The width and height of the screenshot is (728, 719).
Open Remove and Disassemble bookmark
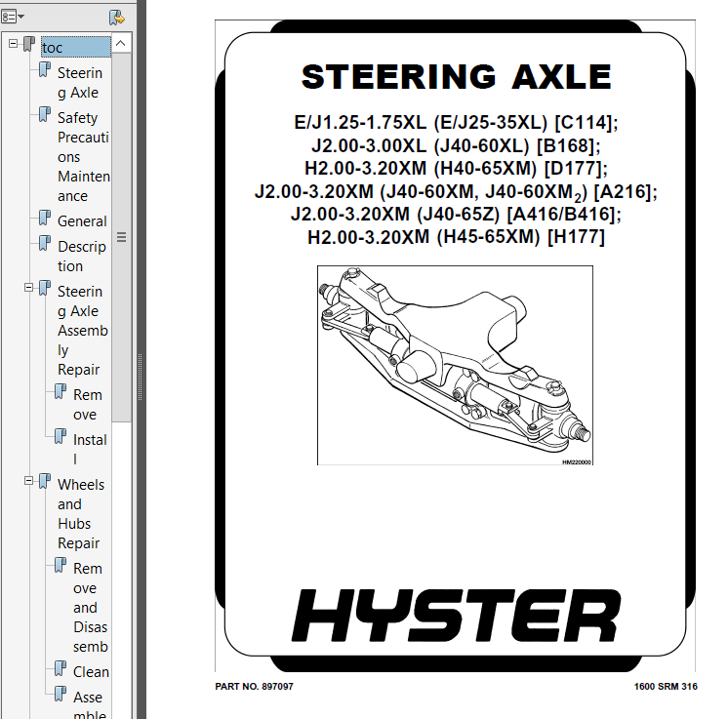click(91, 607)
